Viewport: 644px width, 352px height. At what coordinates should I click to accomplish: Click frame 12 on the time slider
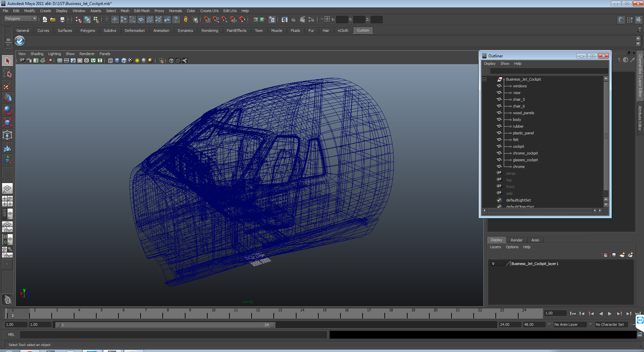(258, 314)
